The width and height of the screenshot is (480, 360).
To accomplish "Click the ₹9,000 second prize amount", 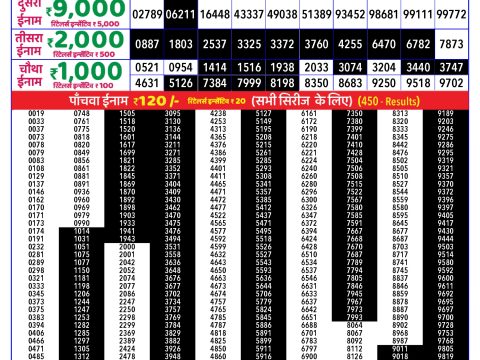I will tap(85, 9).
